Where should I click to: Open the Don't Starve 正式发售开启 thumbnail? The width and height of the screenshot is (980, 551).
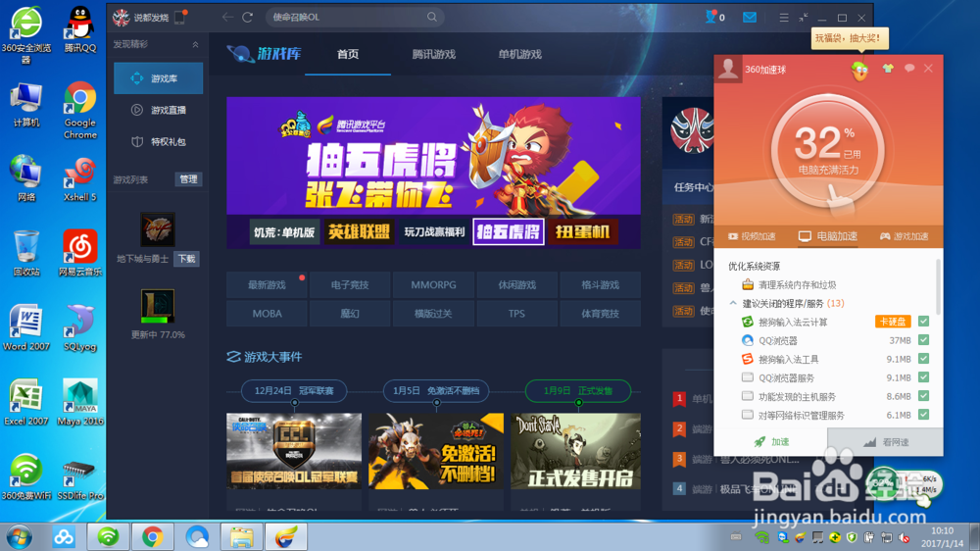(575, 451)
